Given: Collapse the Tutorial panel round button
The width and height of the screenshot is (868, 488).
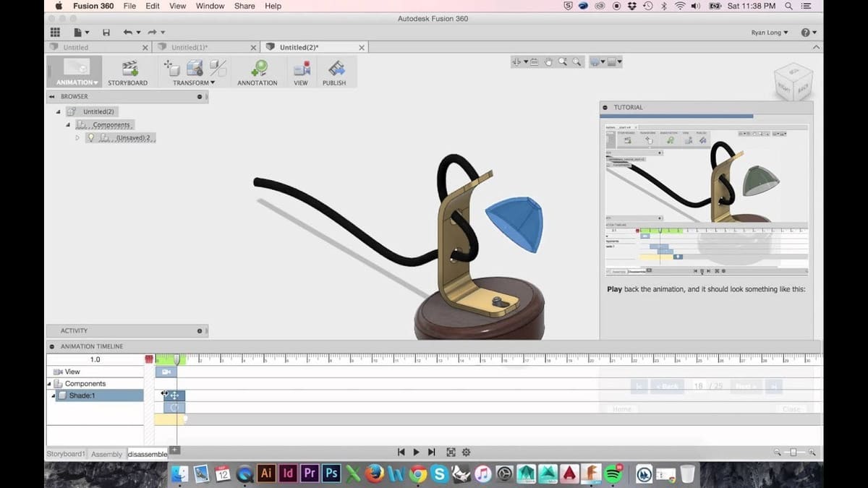Looking at the screenshot, I should tap(605, 107).
